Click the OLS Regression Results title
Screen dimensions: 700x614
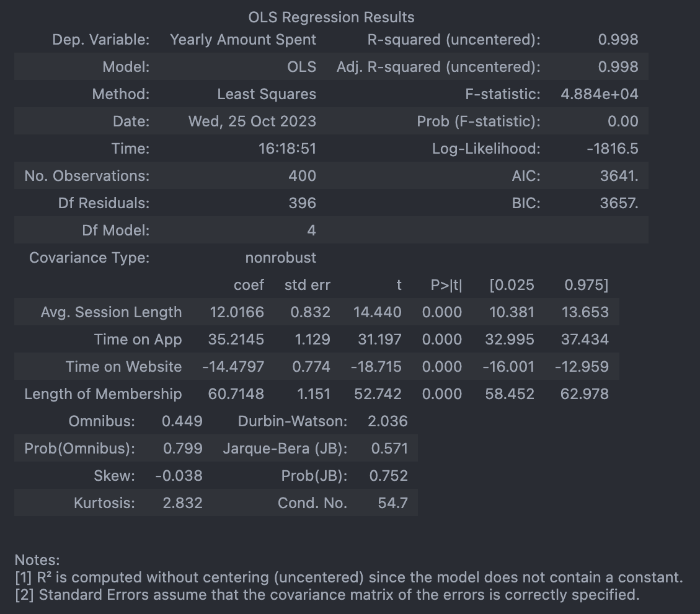[331, 17]
